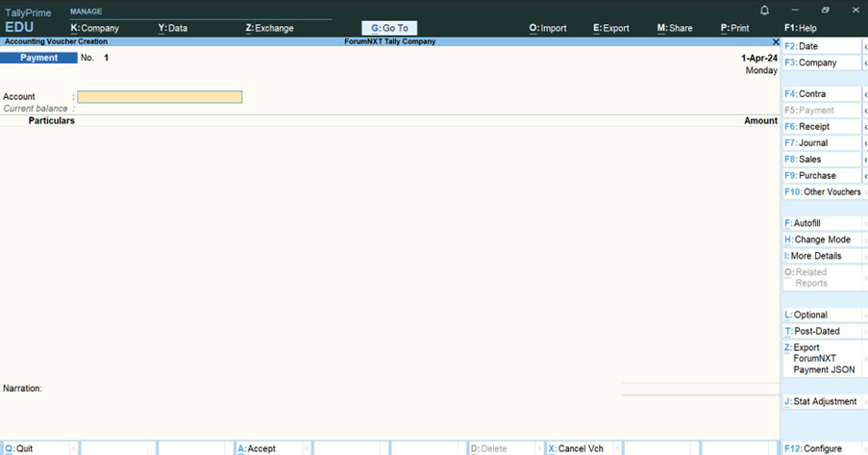Open F12: Configure
This screenshot has width=868, height=455.
[822, 448]
